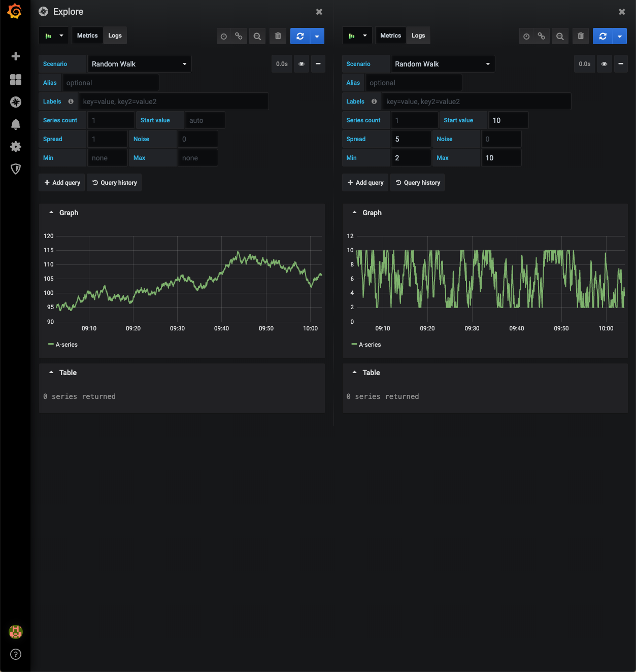Open the Dashboards grid icon in sidebar
The height and width of the screenshot is (672, 636).
16,80
